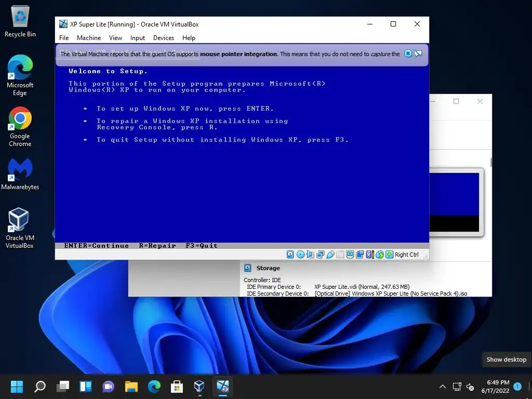Open the File menu
Viewport: 532px width, 399px height.
(x=64, y=37)
